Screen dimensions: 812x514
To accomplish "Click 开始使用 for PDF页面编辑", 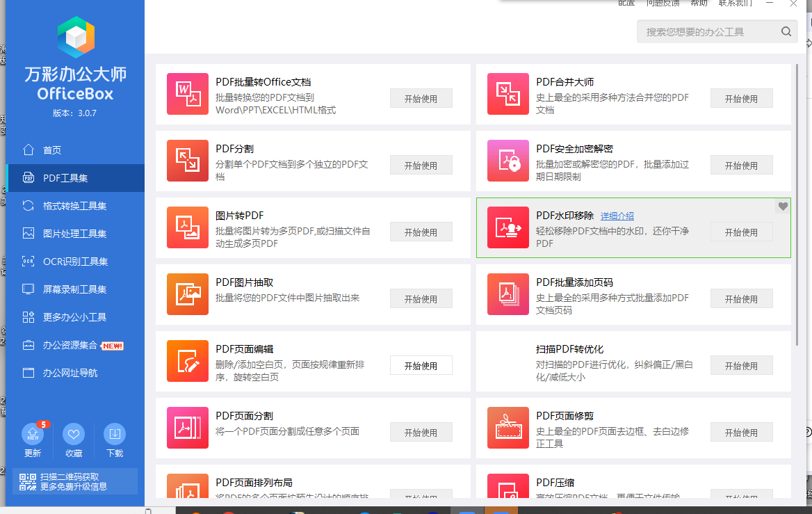I will [x=421, y=366].
